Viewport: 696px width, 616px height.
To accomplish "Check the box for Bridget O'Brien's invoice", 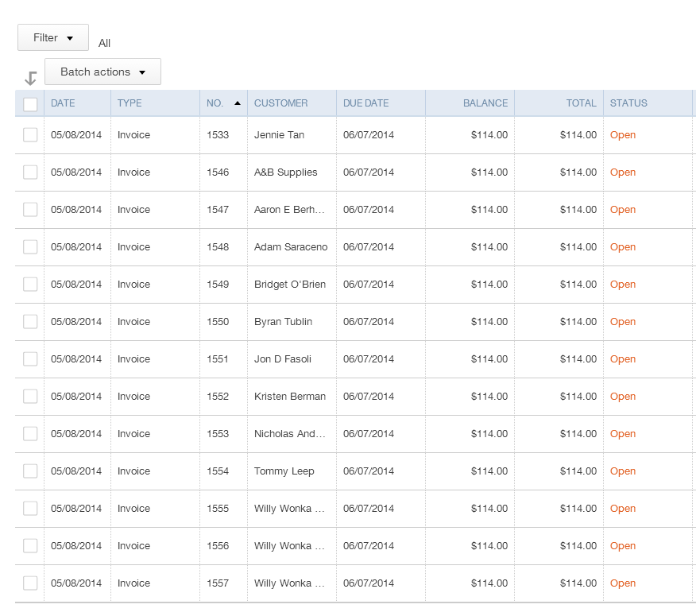I will (x=30, y=285).
